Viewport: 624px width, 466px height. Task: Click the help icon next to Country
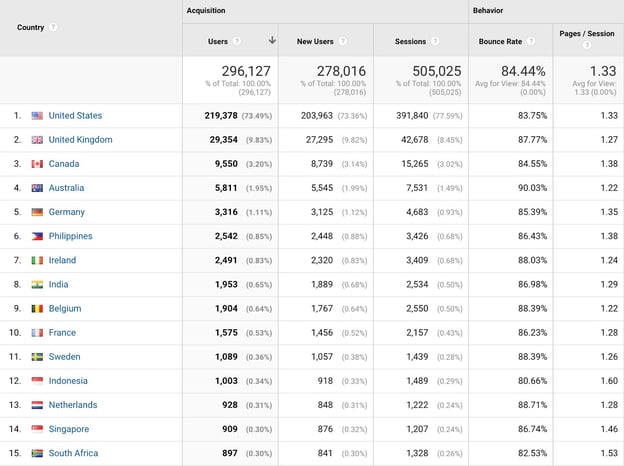tap(54, 27)
